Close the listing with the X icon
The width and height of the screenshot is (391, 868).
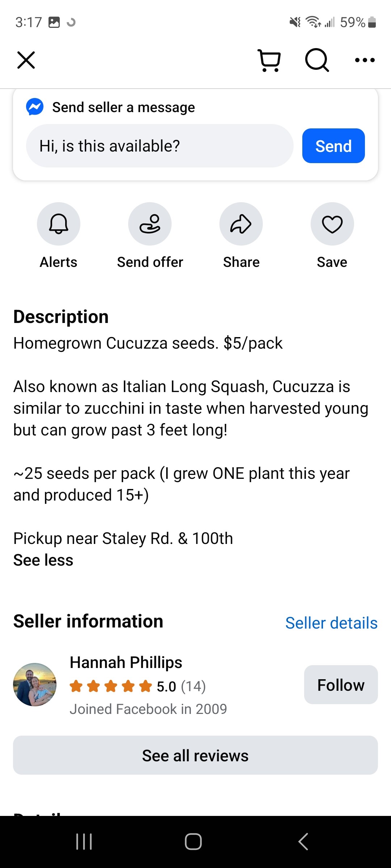[26, 60]
